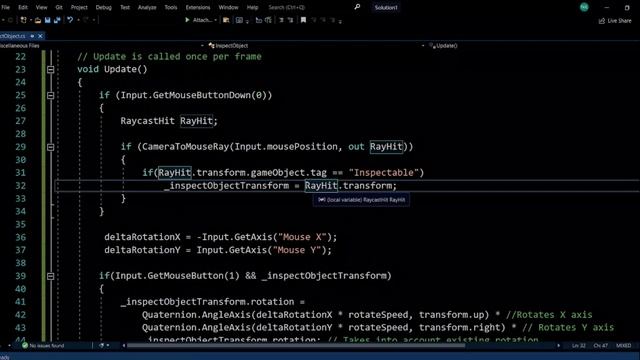Collapse the GetMouseButtonDown if block

pos(51,96)
